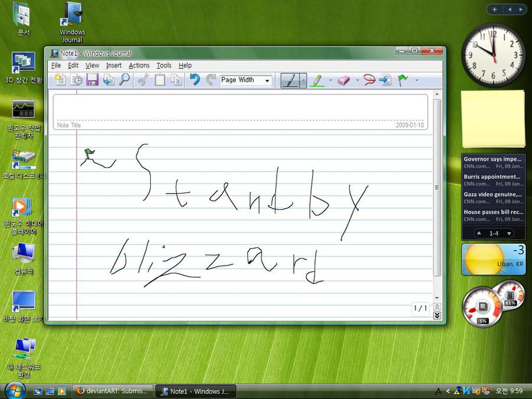
Task: Click the Insert/Remove Space tool icon
Action: pyautogui.click(x=385, y=80)
